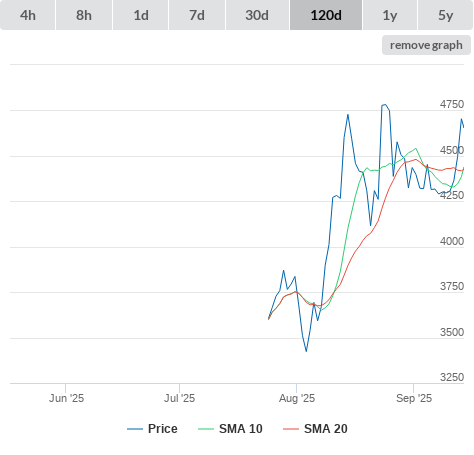Click the remove graph button
The width and height of the screenshot is (474, 455).
(x=426, y=45)
